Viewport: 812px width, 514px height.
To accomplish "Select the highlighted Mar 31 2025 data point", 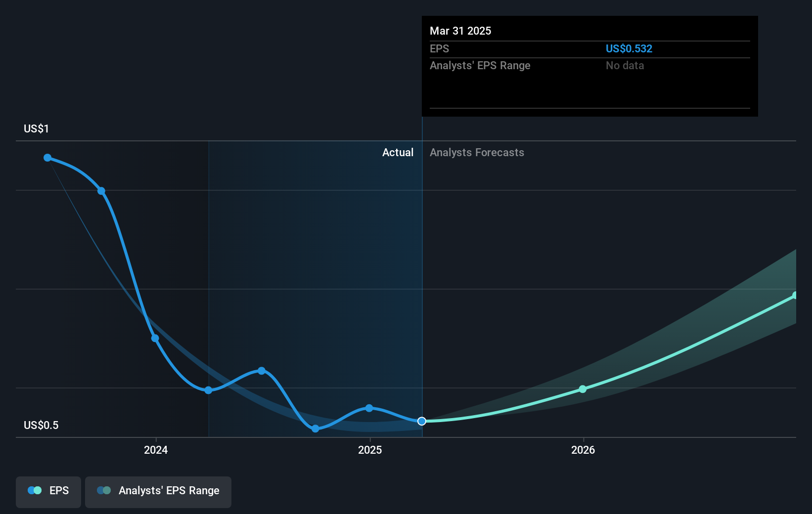I will (422, 421).
